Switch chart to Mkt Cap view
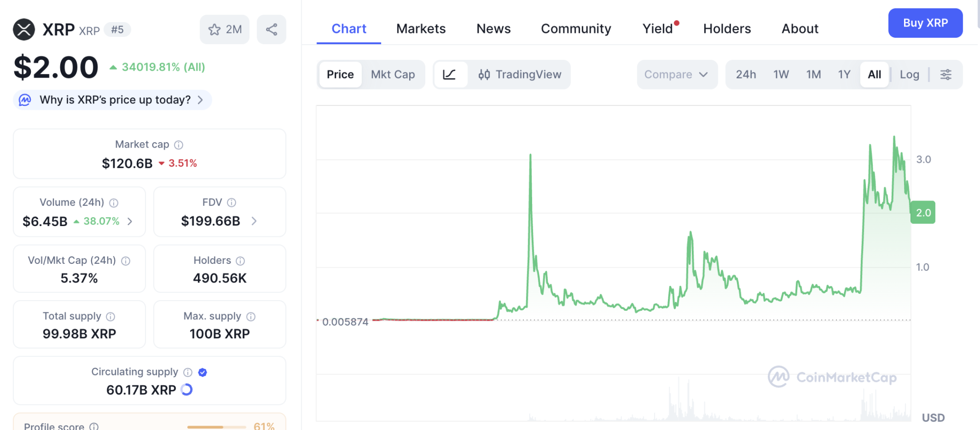Image resolution: width=980 pixels, height=430 pixels. pos(392,75)
